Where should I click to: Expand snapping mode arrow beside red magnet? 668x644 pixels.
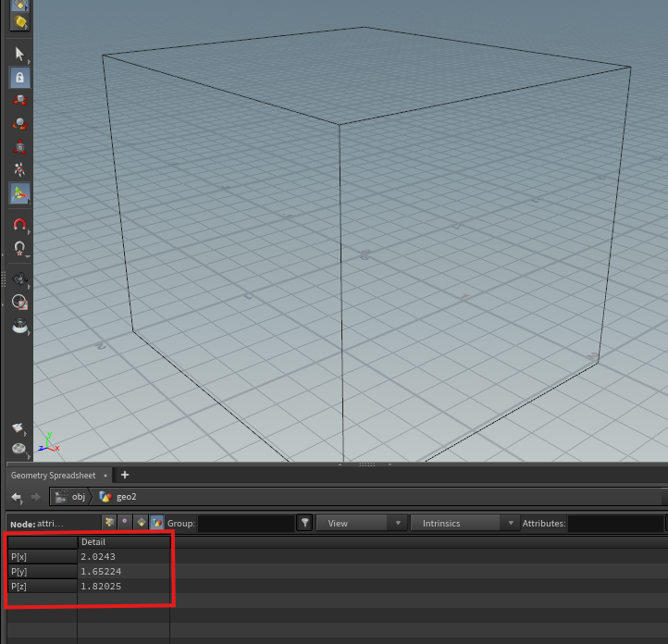coord(29,232)
